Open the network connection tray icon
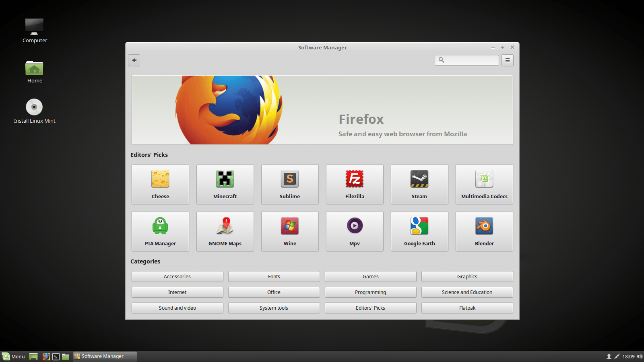Screen dimensions: 644x362 (x=617, y=356)
